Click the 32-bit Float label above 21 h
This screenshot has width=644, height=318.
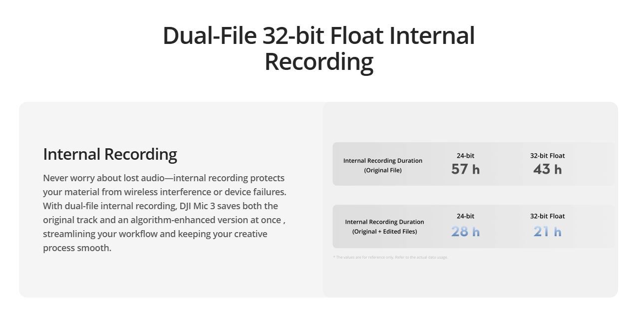[x=547, y=216]
